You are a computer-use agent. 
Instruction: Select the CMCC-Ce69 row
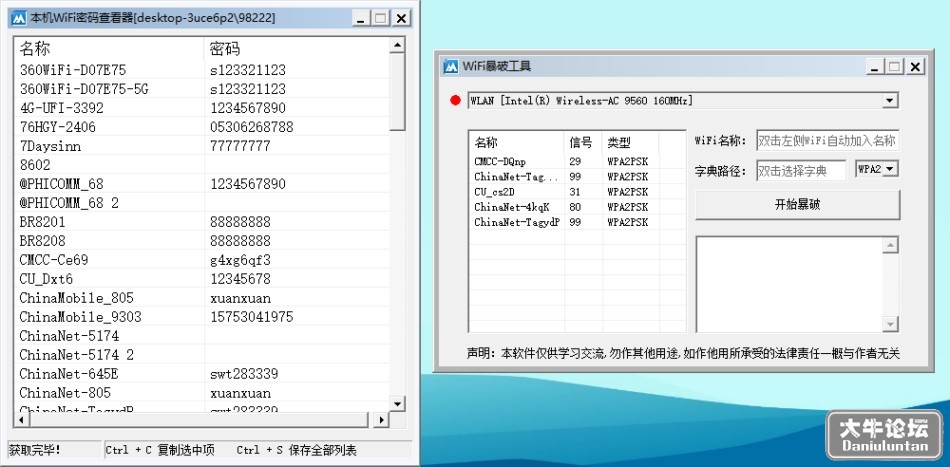(202, 260)
